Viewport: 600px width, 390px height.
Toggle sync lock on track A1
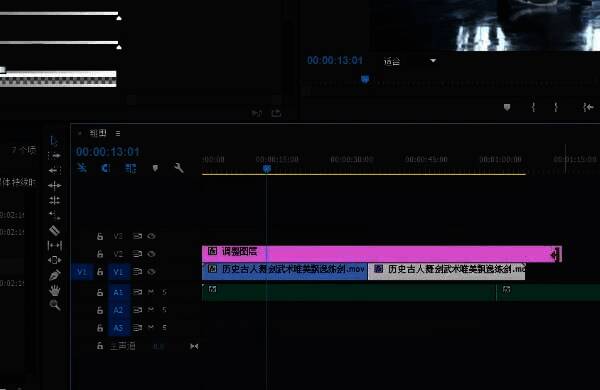[137, 292]
